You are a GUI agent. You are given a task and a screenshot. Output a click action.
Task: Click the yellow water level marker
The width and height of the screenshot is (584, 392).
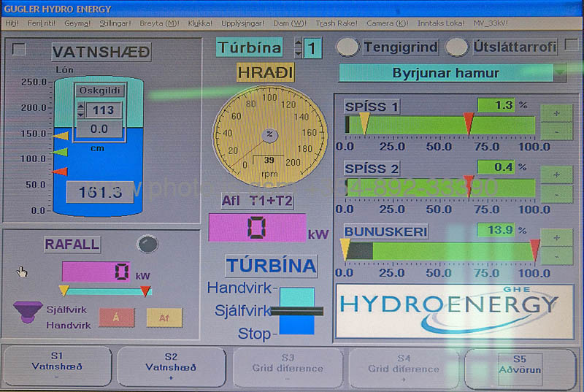(61, 136)
